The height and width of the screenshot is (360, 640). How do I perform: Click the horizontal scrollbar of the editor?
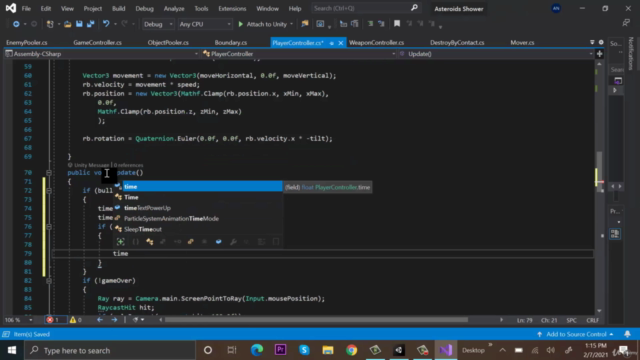tap(316, 320)
